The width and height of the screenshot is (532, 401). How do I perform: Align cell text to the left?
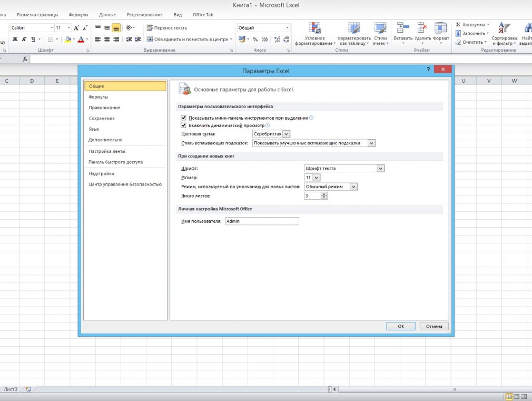click(98, 40)
